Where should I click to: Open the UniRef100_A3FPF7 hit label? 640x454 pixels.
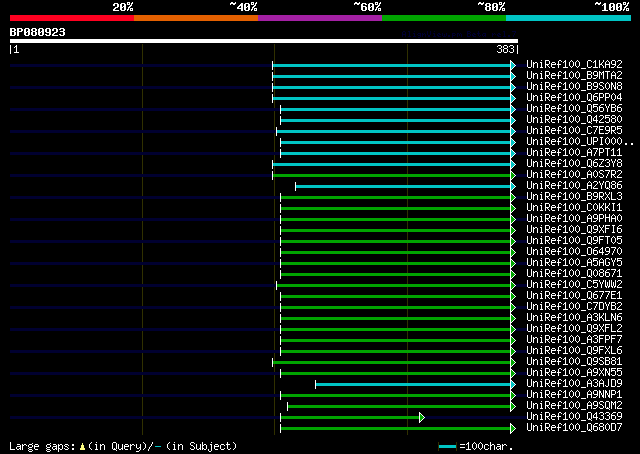(574, 340)
